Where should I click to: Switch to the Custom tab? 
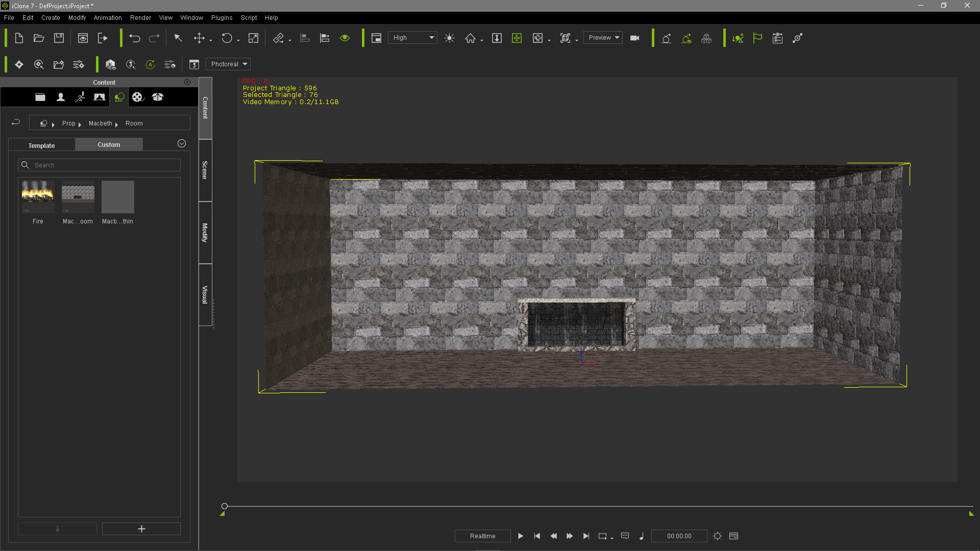[109, 145]
